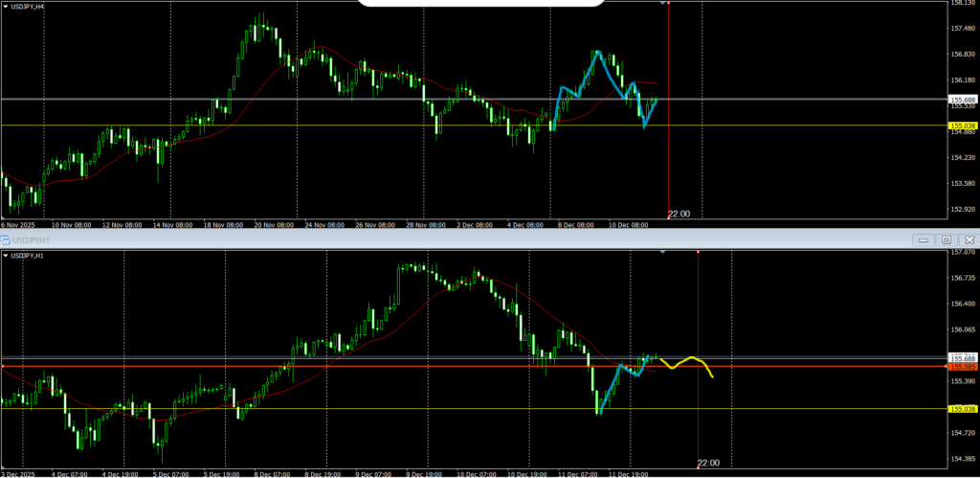Click 3 Dec 2025 on H1 time axis
980x478 pixels.
[x=19, y=473]
